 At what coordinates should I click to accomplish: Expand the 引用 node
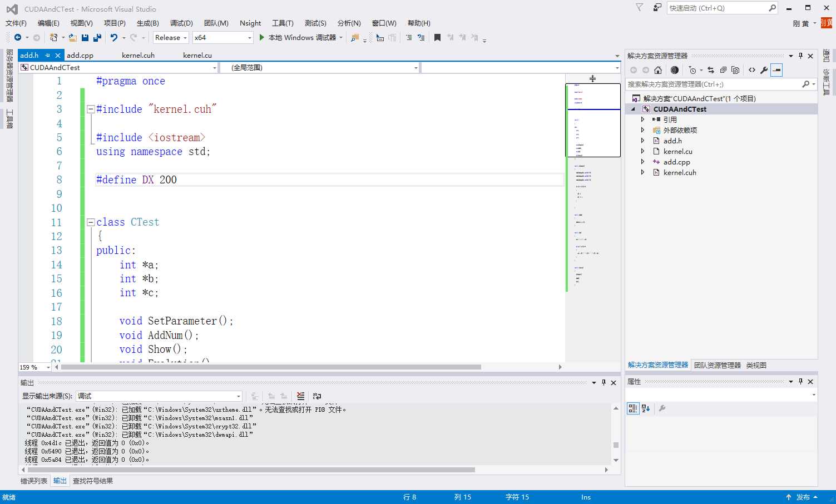click(x=642, y=119)
